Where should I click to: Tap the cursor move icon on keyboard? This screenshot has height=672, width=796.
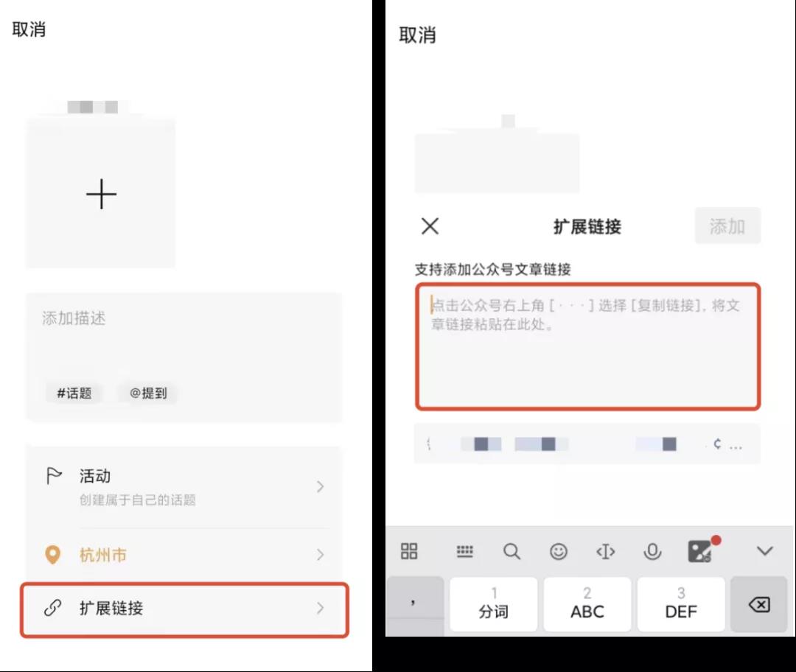click(605, 551)
